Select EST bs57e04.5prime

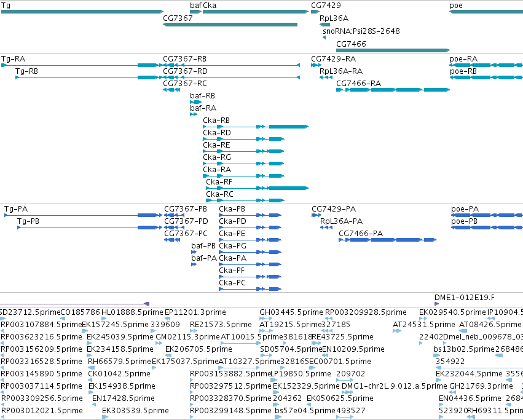point(305,411)
